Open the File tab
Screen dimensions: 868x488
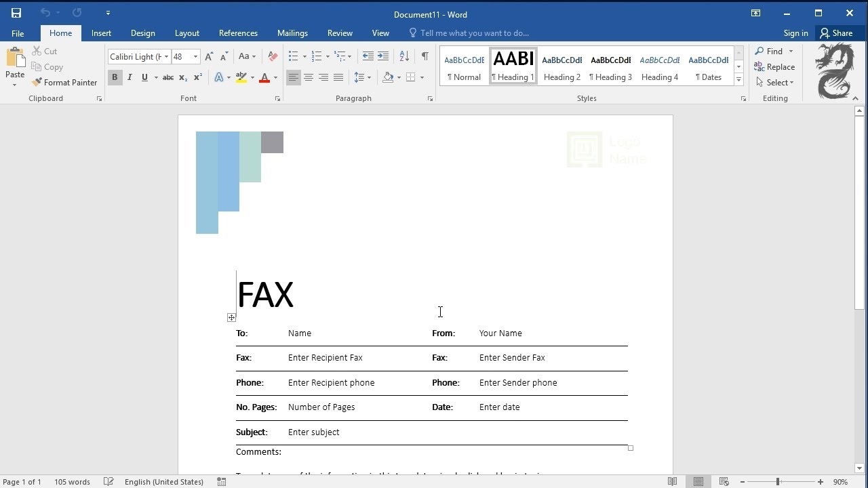click(x=18, y=33)
